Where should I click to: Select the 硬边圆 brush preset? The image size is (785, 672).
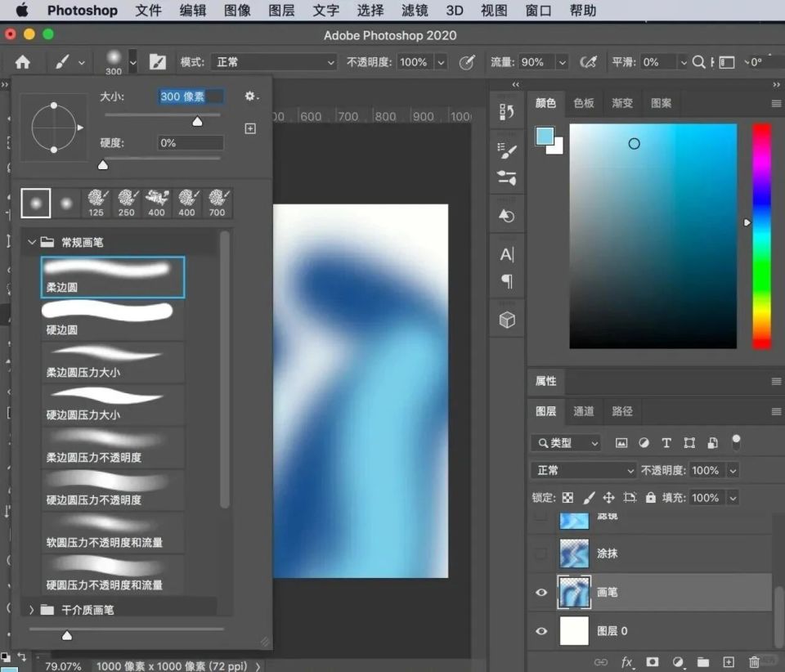(x=112, y=319)
